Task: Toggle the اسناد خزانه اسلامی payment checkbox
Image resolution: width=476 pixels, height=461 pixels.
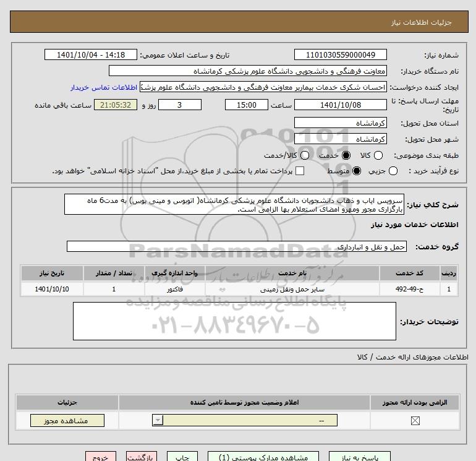Action: coord(300,171)
